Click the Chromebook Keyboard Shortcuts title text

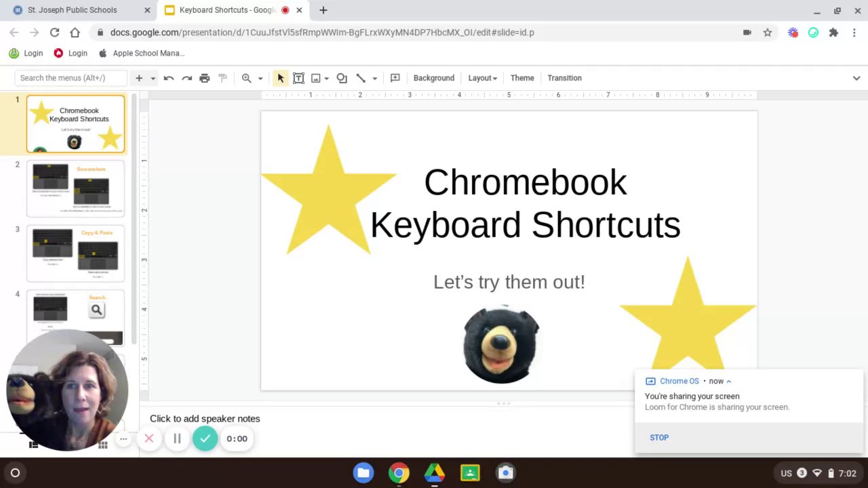click(x=525, y=203)
